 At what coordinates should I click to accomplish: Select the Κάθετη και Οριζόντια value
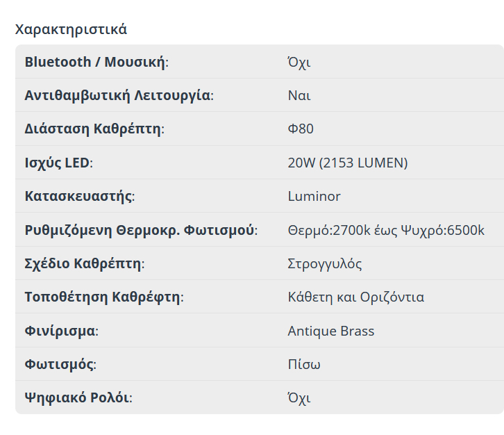click(356, 297)
